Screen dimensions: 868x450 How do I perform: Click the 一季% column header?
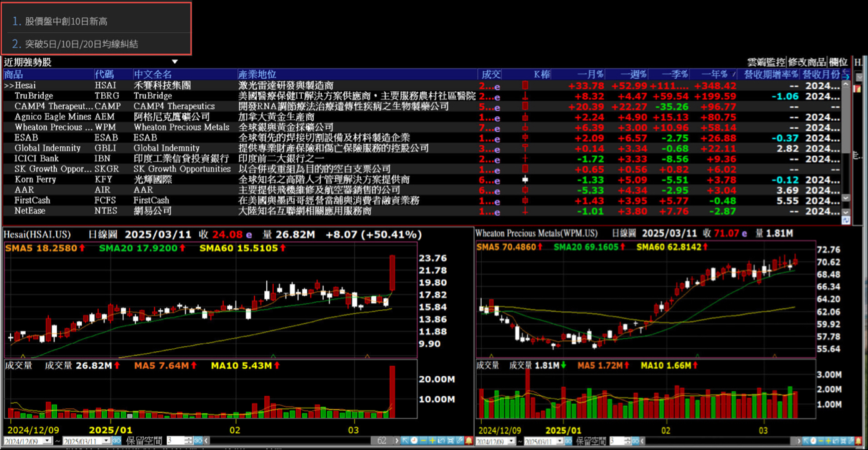point(669,74)
